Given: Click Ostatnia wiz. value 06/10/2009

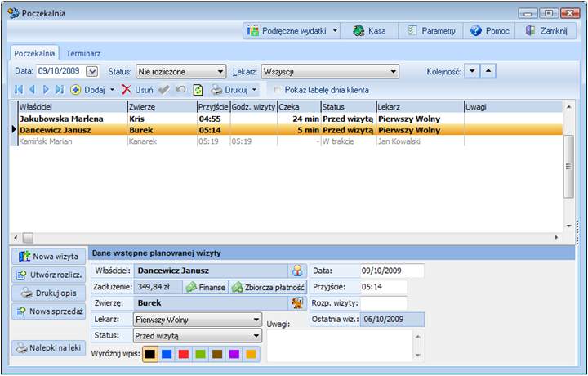Looking at the screenshot, I should [x=392, y=320].
